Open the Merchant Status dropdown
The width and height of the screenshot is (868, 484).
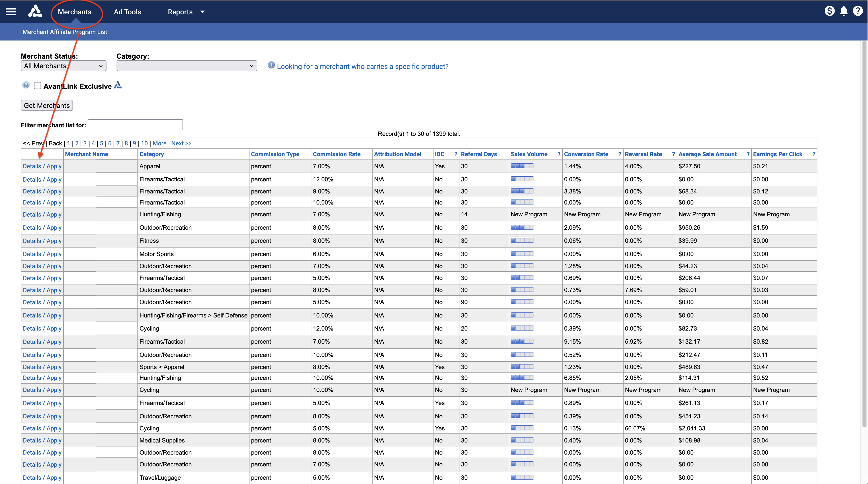64,66
